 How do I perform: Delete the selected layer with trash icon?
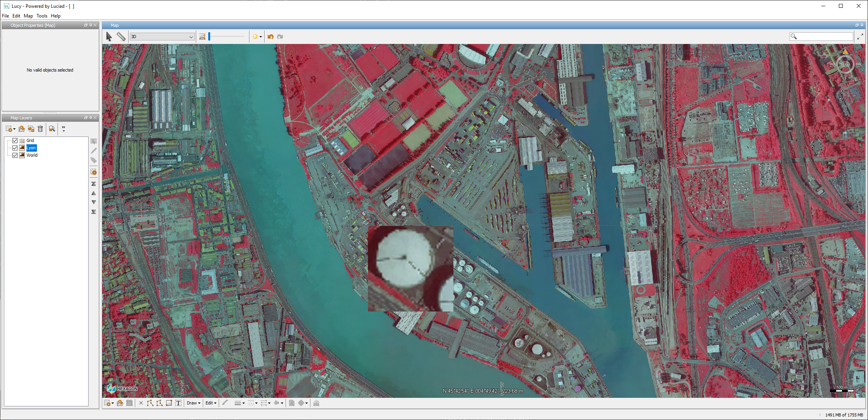pos(40,129)
